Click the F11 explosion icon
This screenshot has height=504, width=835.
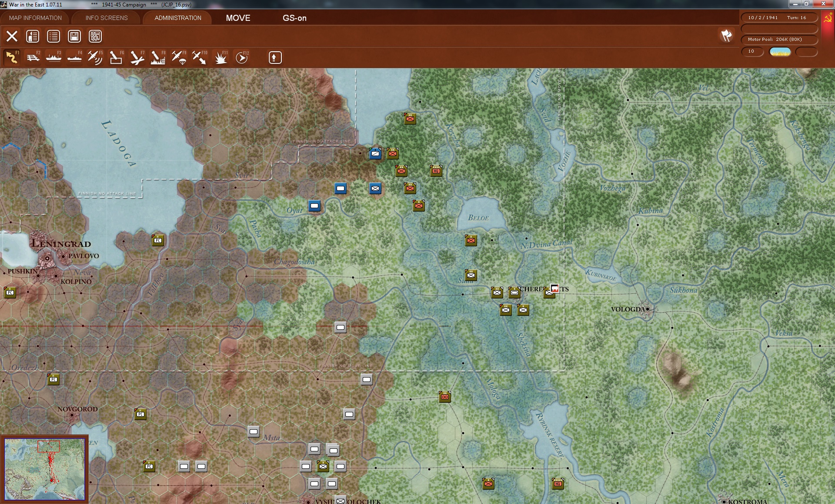tap(220, 57)
